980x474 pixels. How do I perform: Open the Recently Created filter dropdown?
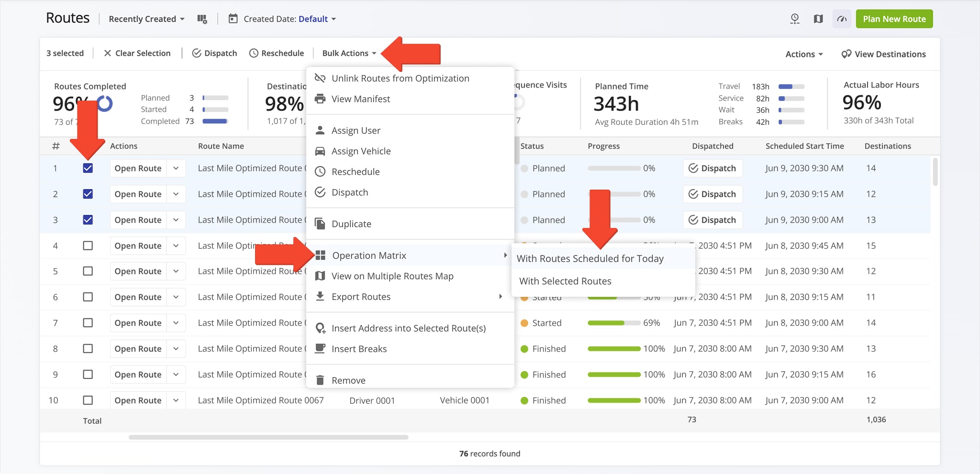(146, 19)
